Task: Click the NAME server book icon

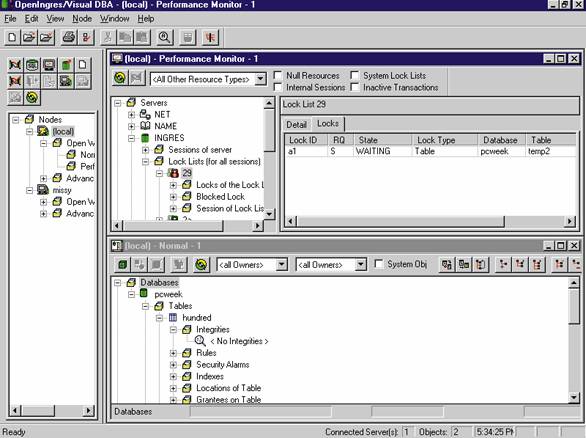Action: click(x=145, y=126)
